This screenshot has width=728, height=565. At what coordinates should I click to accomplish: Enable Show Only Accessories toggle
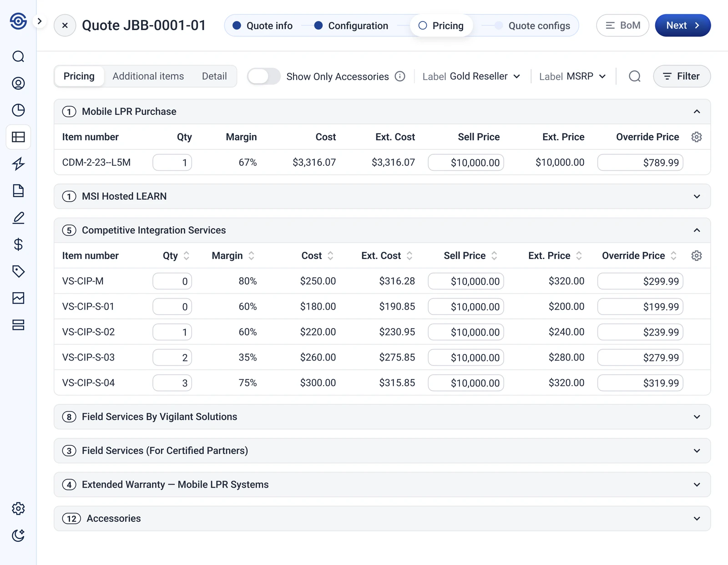[x=263, y=76]
